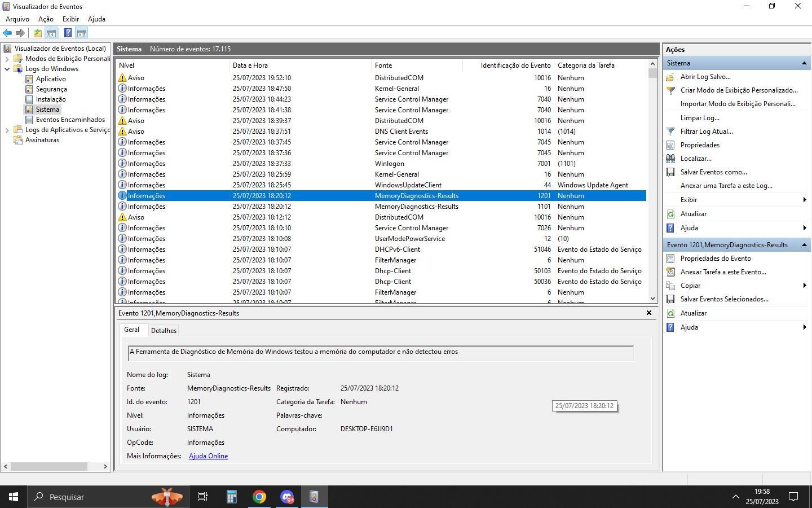The image size is (812, 508).
Task: Select the Geral tab
Action: tap(132, 330)
